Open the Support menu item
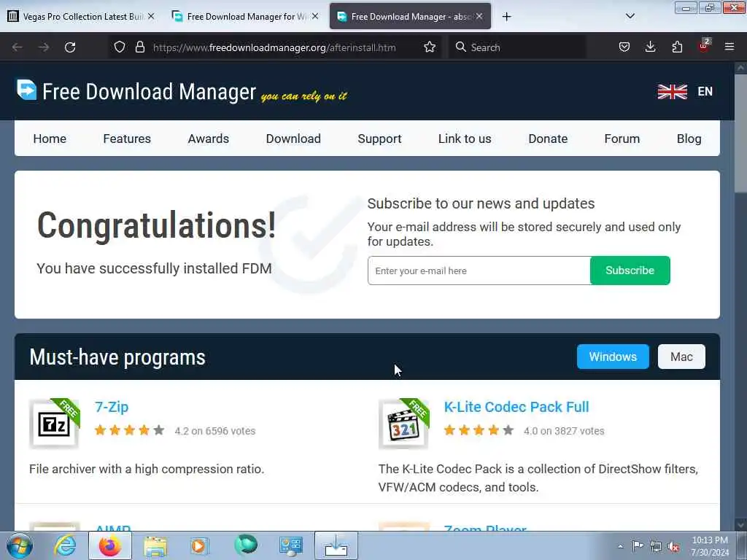 [x=379, y=139]
